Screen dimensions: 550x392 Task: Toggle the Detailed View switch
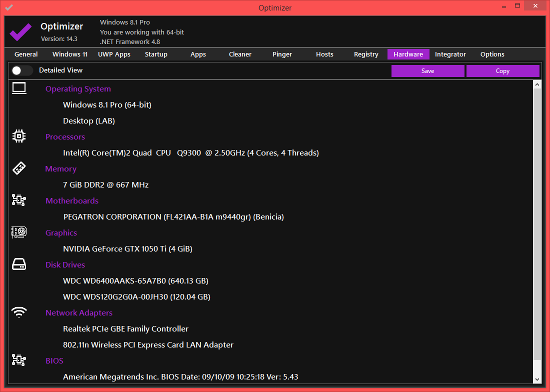pos(22,70)
